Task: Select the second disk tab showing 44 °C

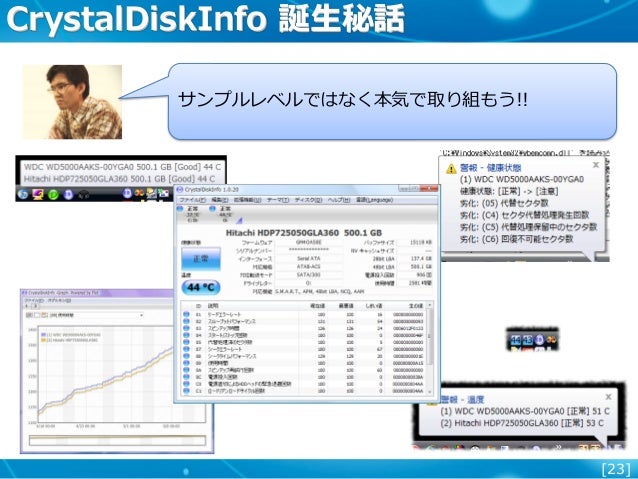Action: 221,214
